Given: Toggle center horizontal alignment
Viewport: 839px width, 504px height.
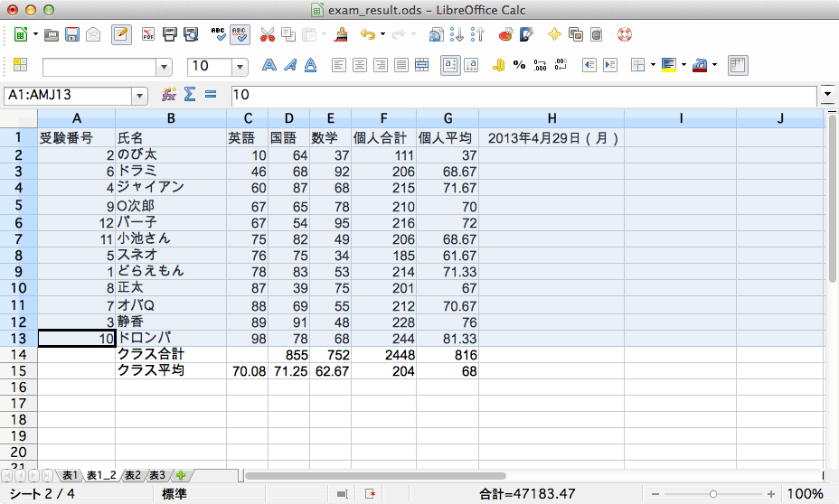Looking at the screenshot, I should pos(360,65).
